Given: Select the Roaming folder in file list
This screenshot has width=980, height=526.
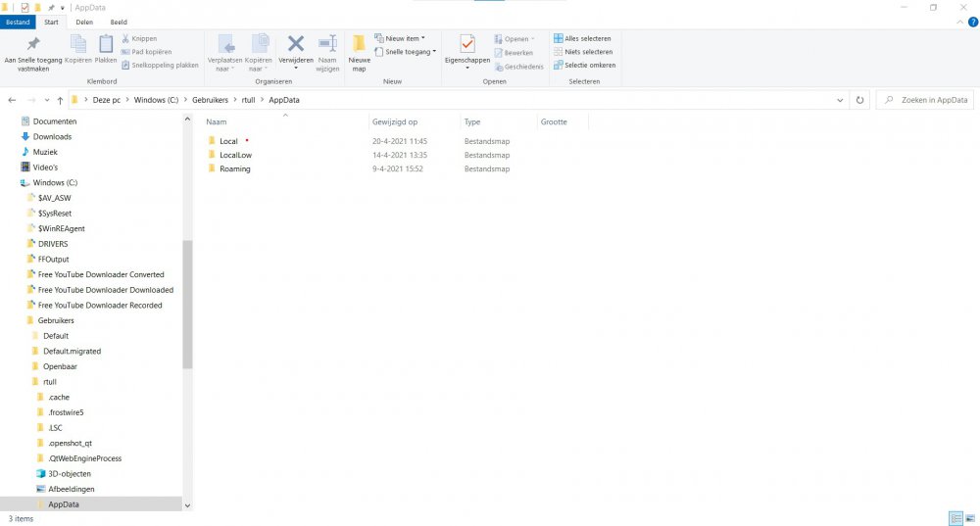Looking at the screenshot, I should click(234, 168).
